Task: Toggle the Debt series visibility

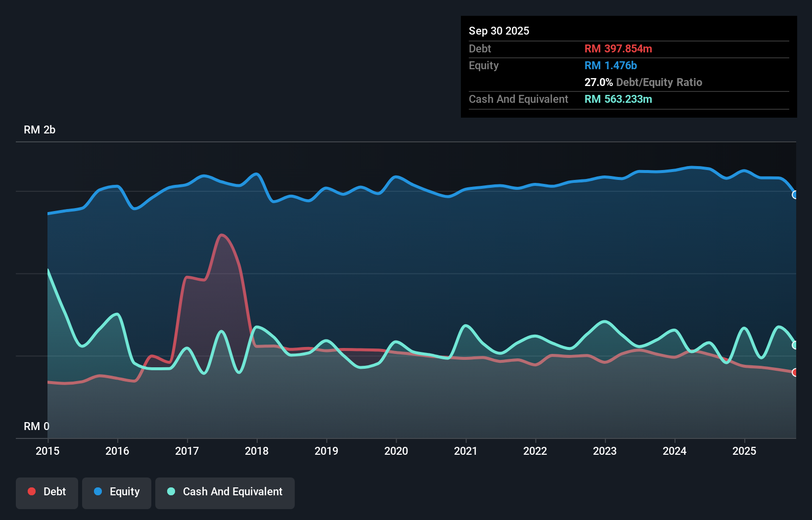Action: 47,491
